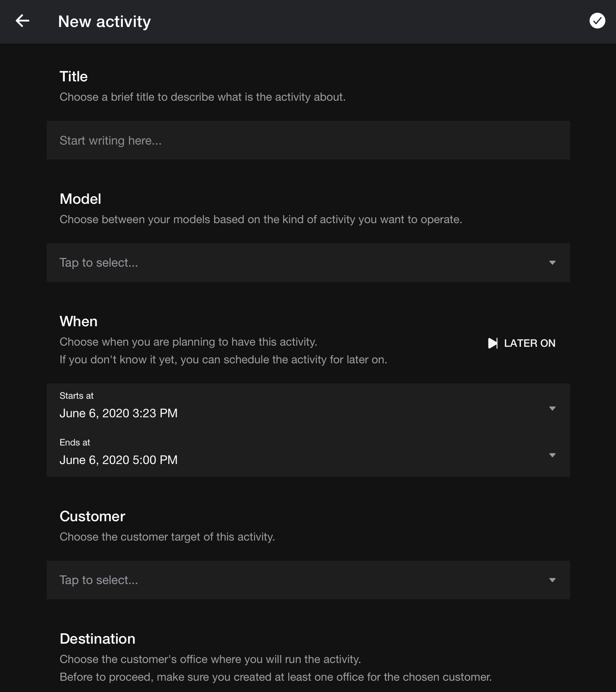
Task: Click the "New activity" header title
Action: point(104,21)
